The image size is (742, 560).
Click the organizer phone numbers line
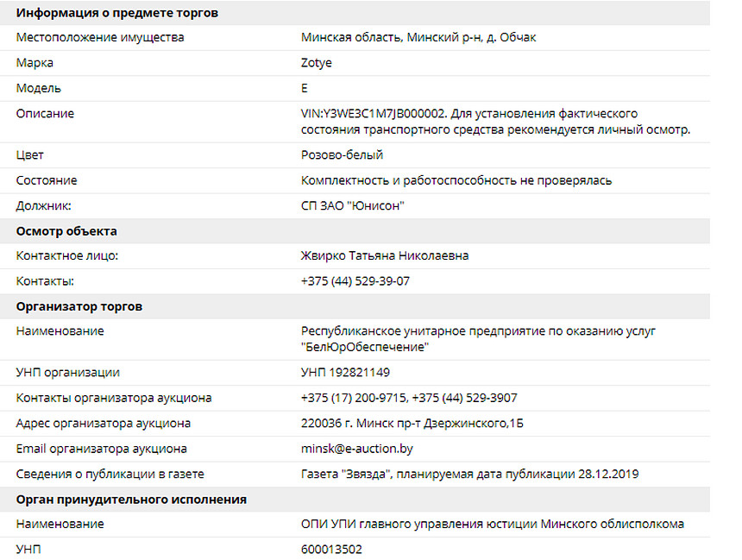point(409,398)
